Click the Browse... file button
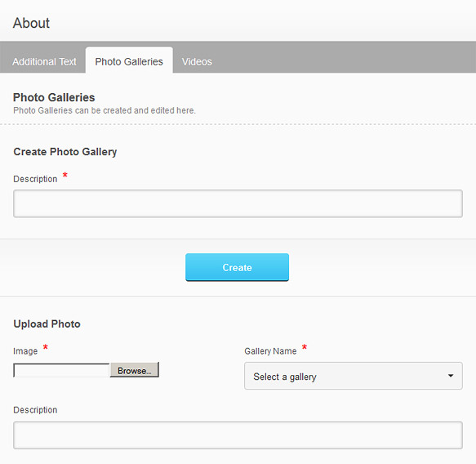Screen dimensions: 476x464 (134, 370)
